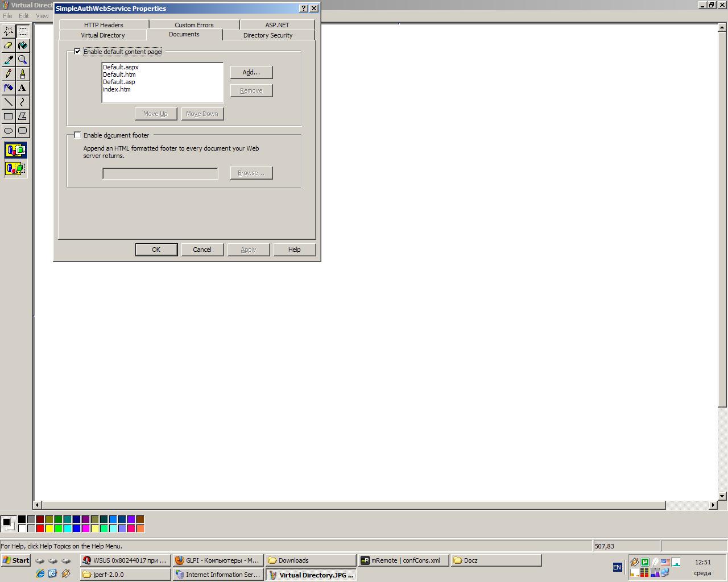Click the Apply button

click(249, 250)
